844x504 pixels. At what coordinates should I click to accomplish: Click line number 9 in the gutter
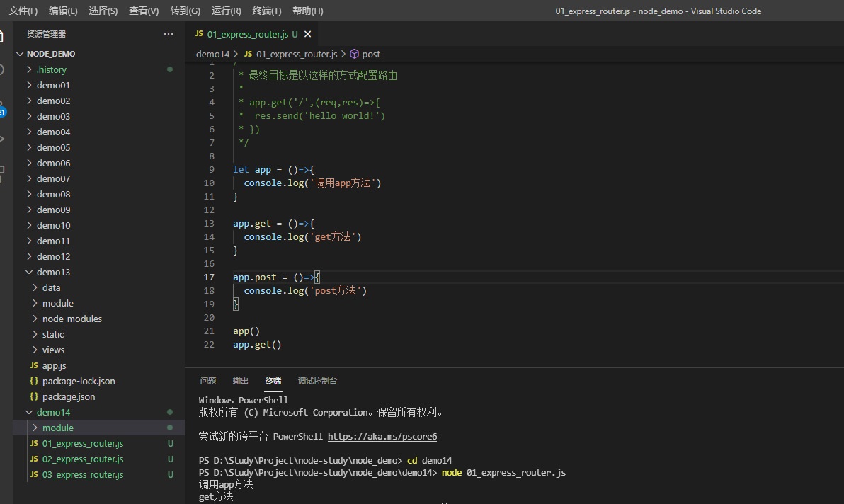click(x=212, y=169)
